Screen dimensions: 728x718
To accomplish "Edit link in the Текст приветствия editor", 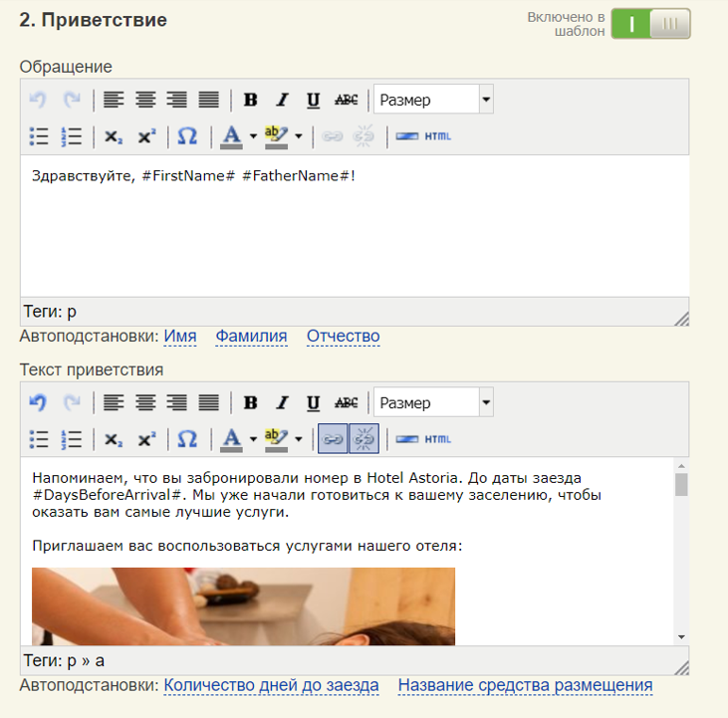I will click(333, 438).
